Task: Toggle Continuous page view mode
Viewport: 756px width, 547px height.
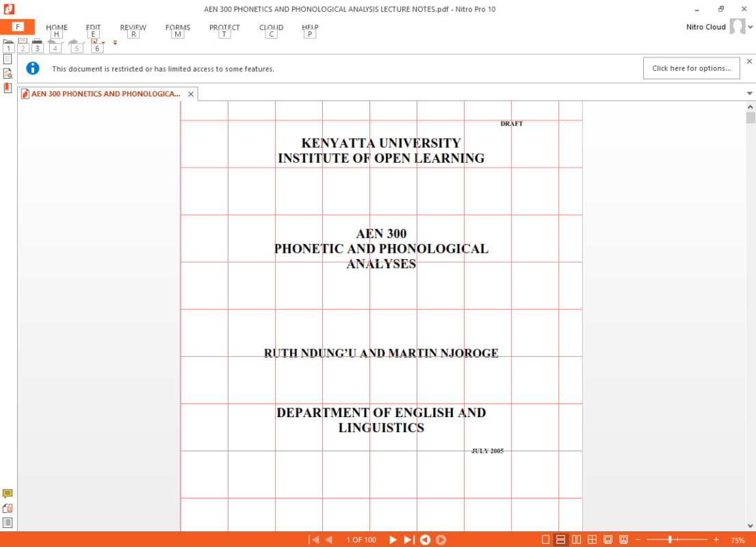Action: point(561,539)
